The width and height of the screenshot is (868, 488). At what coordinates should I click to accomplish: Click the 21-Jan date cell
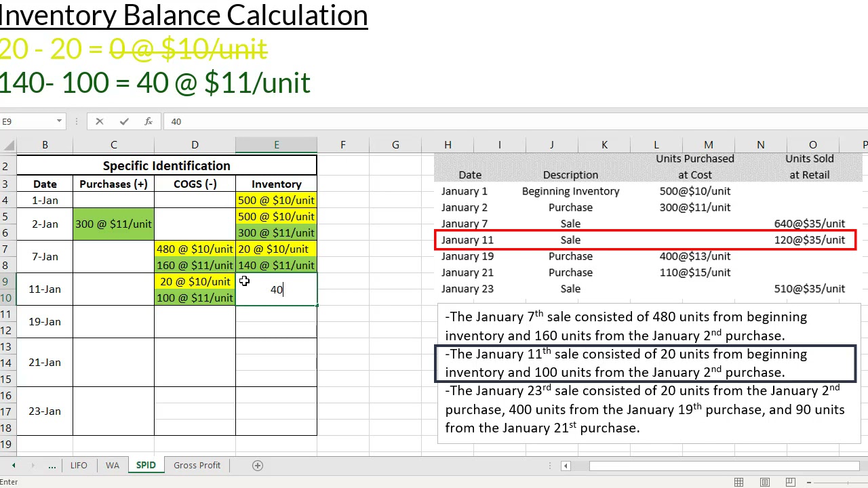point(45,363)
